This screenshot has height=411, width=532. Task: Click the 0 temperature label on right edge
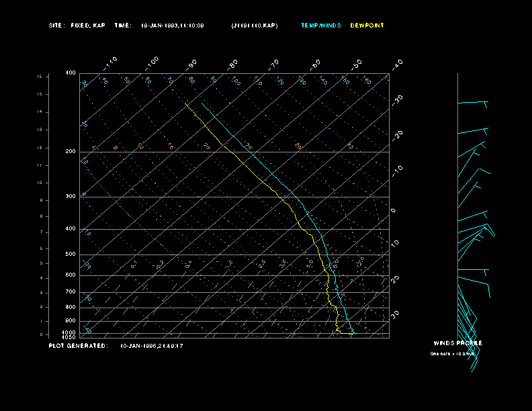(394, 211)
